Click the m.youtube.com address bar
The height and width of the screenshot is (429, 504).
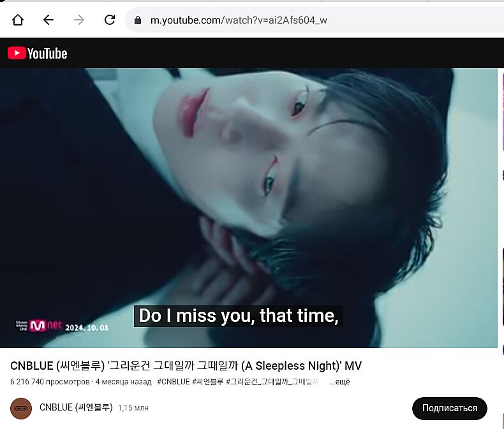click(x=315, y=20)
